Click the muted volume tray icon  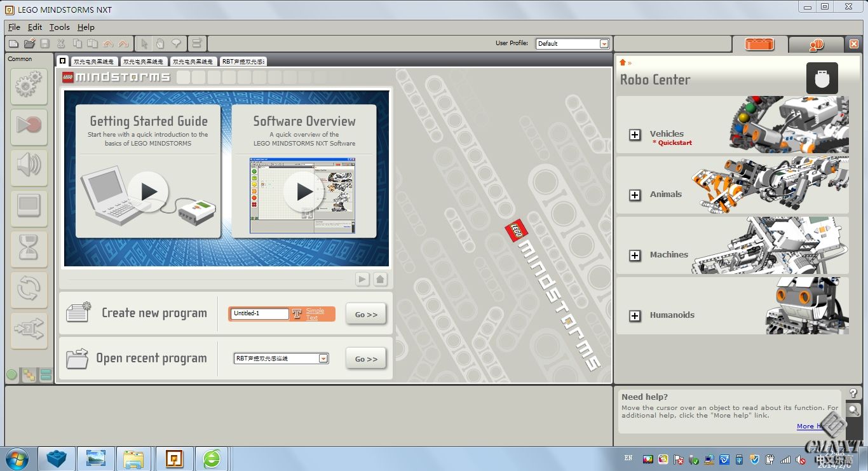[801, 459]
